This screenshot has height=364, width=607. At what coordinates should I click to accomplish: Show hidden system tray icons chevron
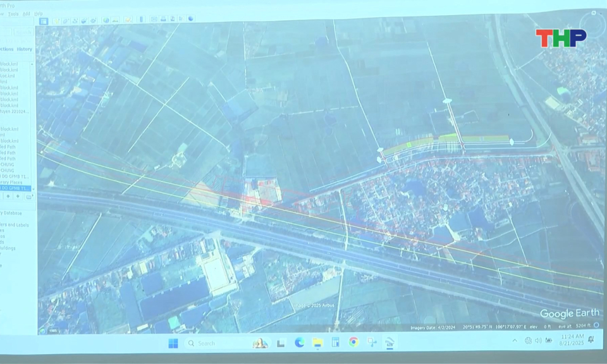[515, 341]
